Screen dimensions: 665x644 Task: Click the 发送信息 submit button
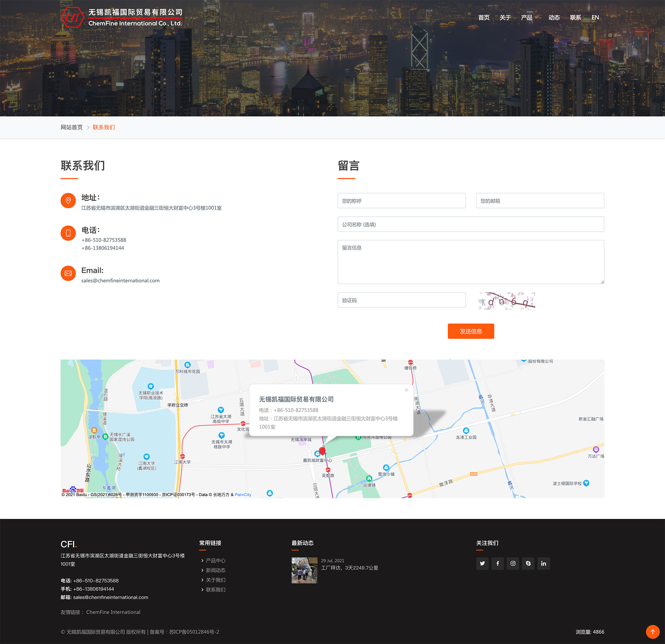[471, 331]
